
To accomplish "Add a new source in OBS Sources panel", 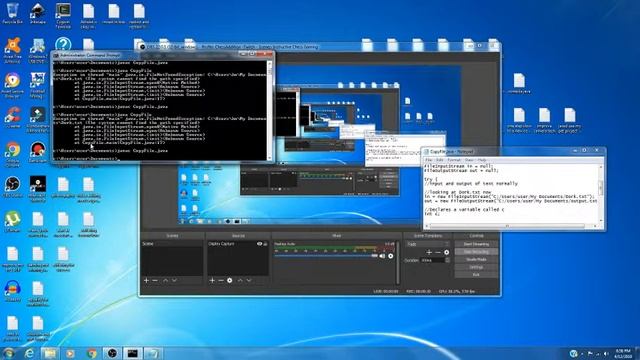I will coord(212,280).
